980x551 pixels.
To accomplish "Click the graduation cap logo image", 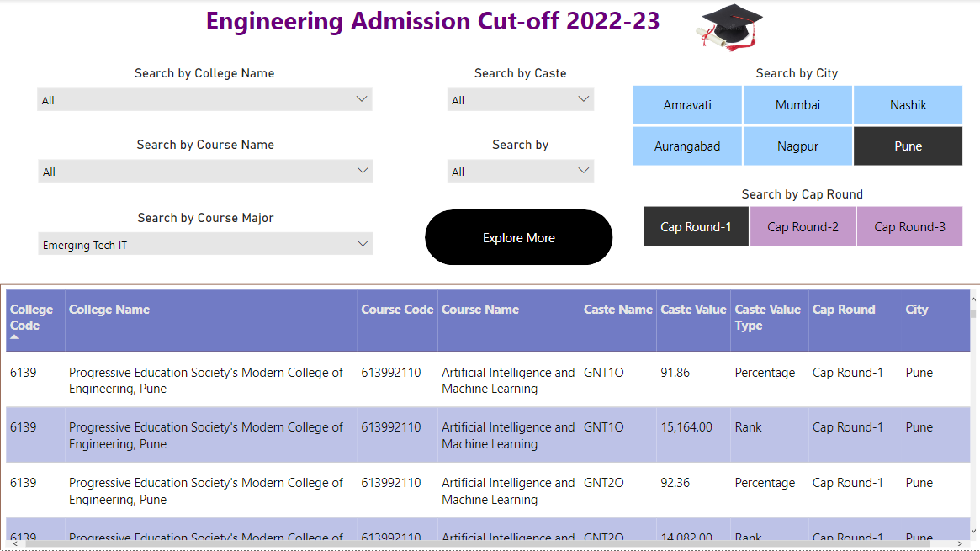I will [728, 26].
